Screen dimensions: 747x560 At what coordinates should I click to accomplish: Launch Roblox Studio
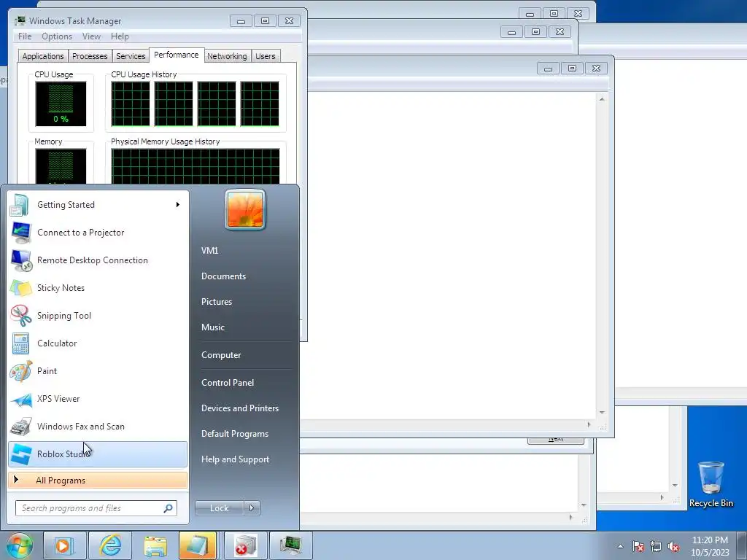(98, 454)
